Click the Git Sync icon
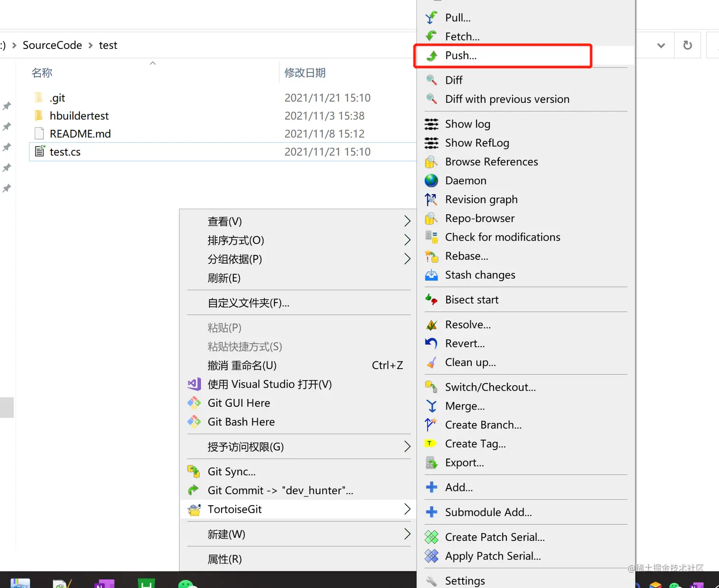 (x=194, y=471)
